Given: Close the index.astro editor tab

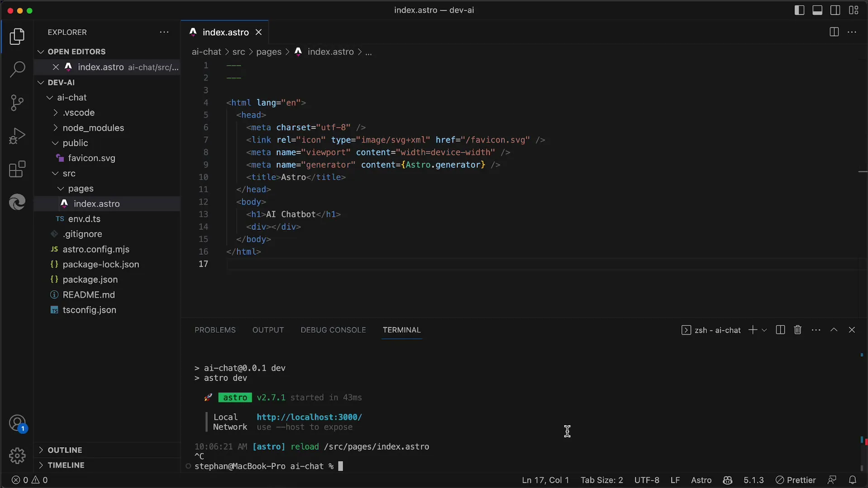Looking at the screenshot, I should click(x=258, y=32).
